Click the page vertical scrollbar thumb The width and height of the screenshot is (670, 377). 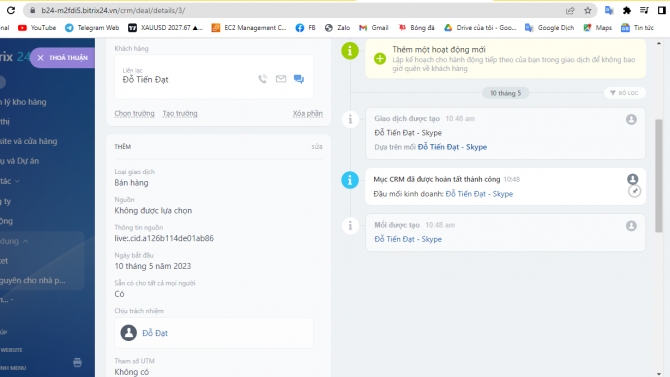pyautogui.click(x=658, y=175)
